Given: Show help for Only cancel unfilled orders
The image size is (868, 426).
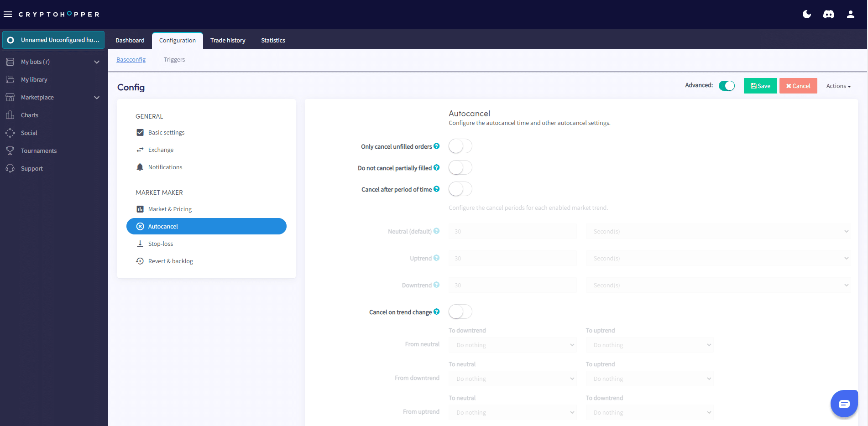Looking at the screenshot, I should [437, 146].
